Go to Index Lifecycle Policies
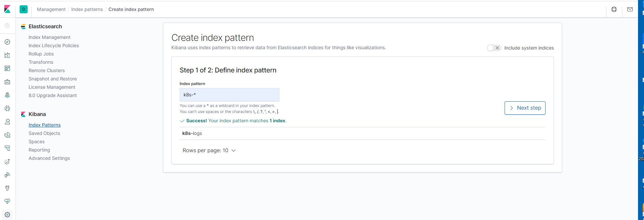This screenshot has width=644, height=220. pyautogui.click(x=54, y=46)
